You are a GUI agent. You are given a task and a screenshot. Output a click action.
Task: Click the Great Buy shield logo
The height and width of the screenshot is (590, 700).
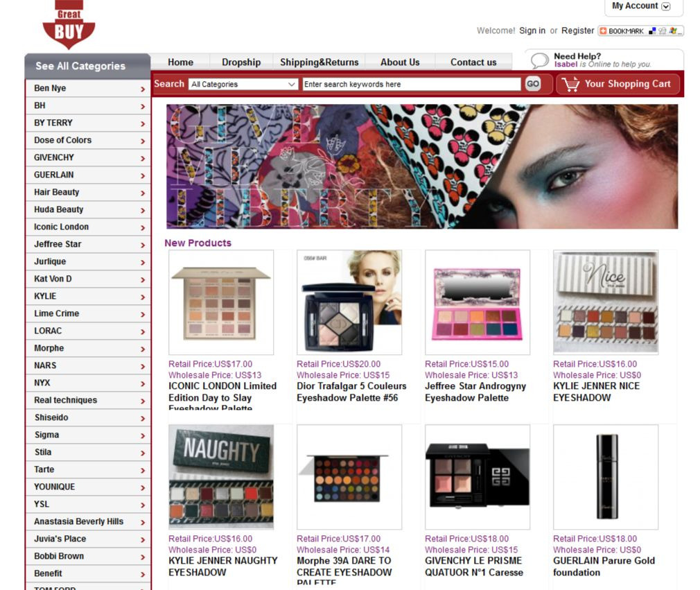click(x=69, y=24)
